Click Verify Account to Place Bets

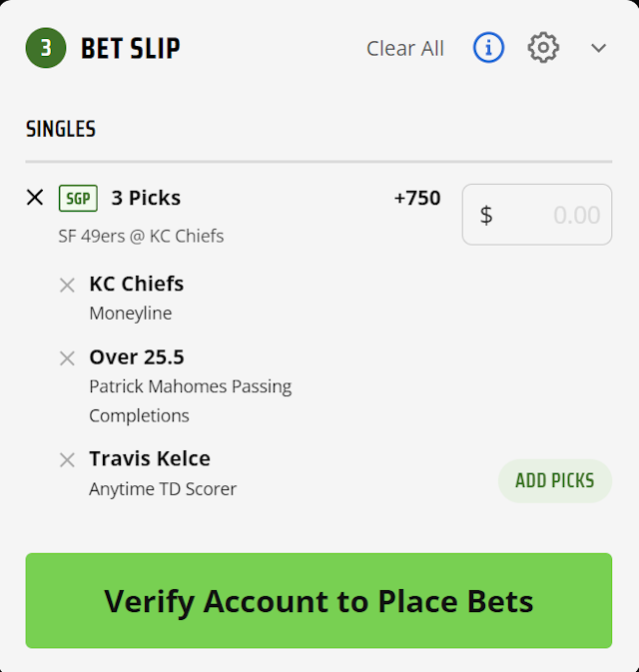point(319,601)
